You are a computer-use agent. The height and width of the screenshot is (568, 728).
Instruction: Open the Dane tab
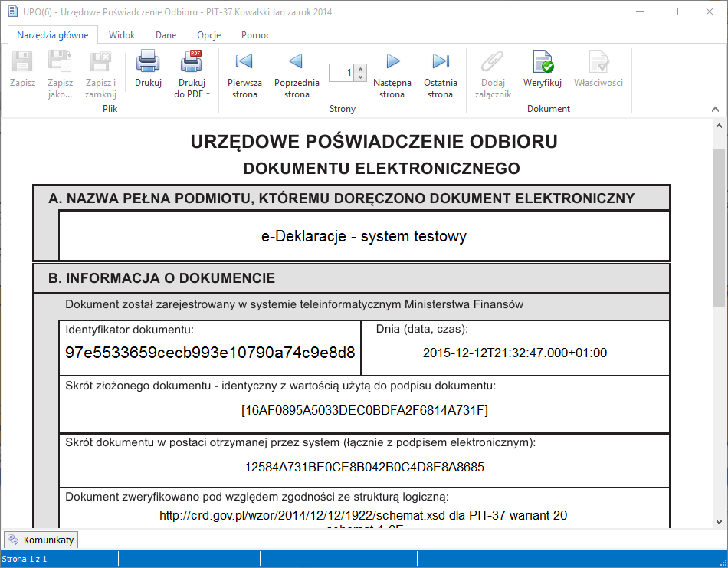pos(166,35)
